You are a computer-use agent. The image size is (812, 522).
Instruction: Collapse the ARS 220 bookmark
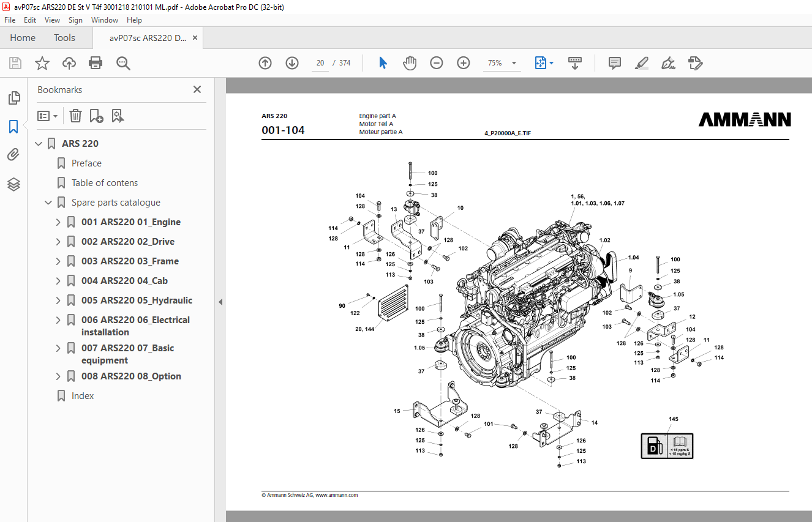[x=39, y=144]
